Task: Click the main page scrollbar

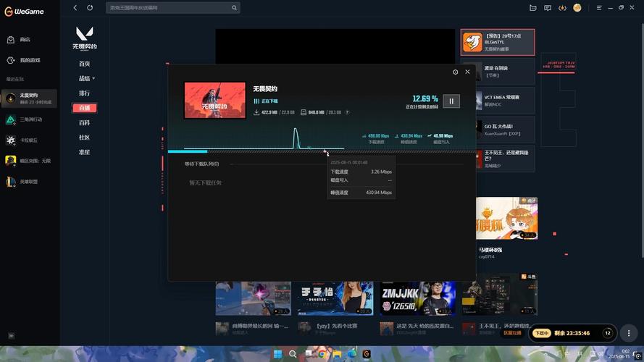Action: [642, 140]
